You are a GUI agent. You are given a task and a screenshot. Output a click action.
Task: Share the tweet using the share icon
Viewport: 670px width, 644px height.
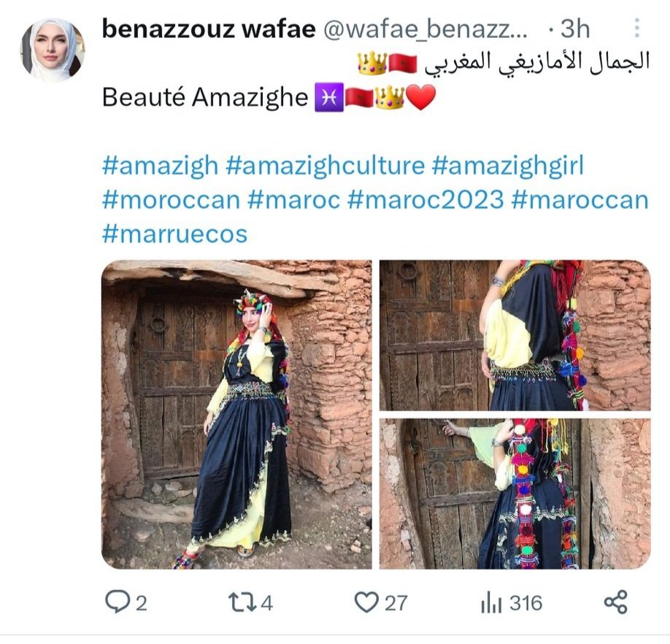pos(616,602)
